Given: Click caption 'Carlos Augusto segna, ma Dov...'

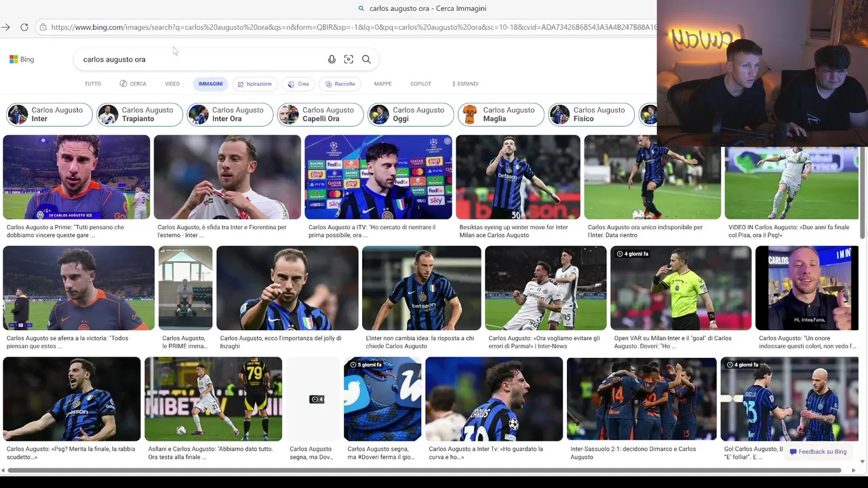Looking at the screenshot, I should 311,453.
